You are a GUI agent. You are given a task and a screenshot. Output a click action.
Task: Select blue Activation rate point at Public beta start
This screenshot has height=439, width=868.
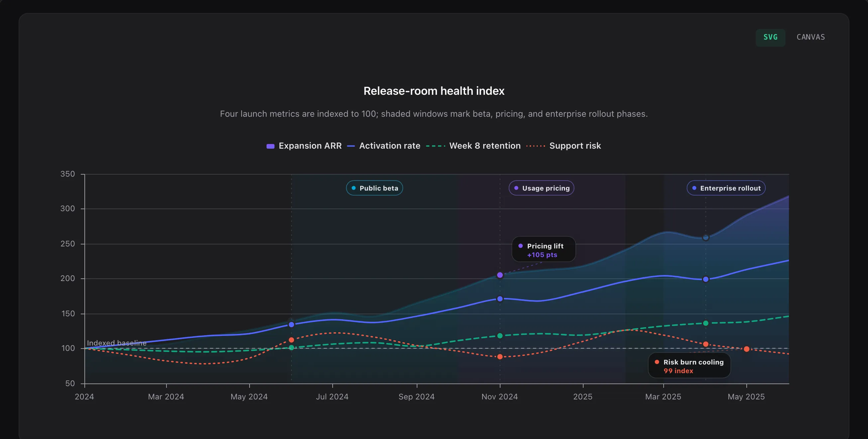[291, 325]
